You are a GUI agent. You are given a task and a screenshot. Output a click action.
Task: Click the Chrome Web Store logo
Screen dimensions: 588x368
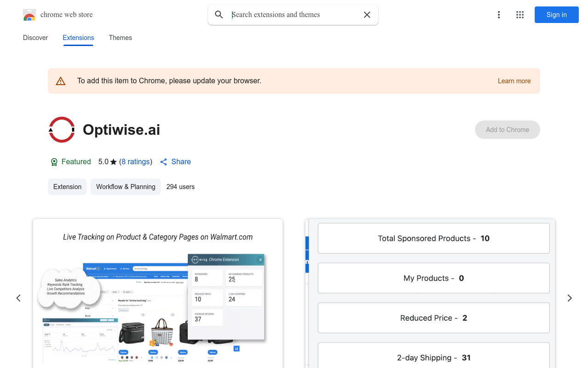pos(29,15)
